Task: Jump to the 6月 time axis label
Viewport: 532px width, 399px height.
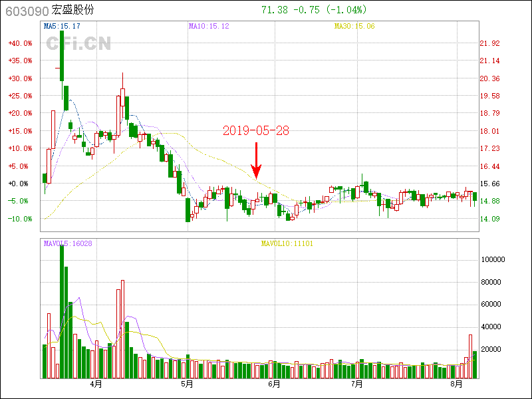Action: [x=273, y=384]
